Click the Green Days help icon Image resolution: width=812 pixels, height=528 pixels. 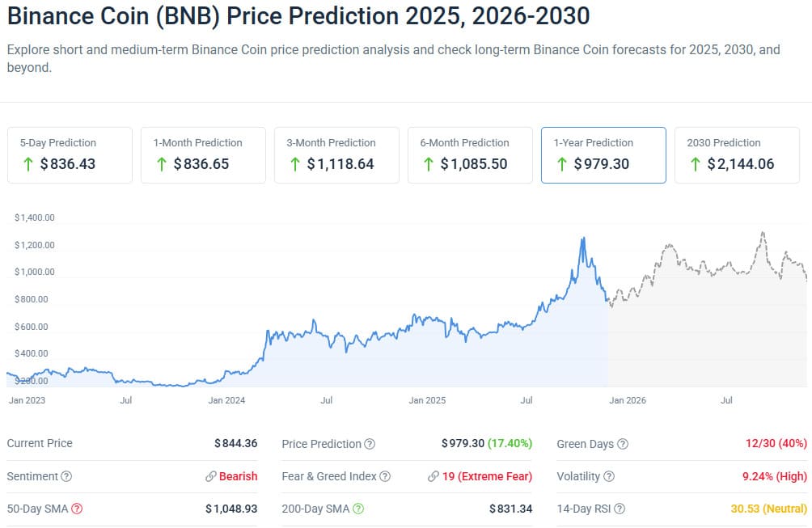click(x=622, y=444)
